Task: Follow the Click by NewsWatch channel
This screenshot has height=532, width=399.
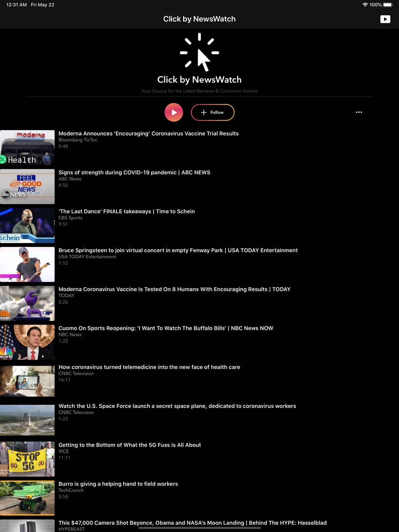Action: point(213,112)
